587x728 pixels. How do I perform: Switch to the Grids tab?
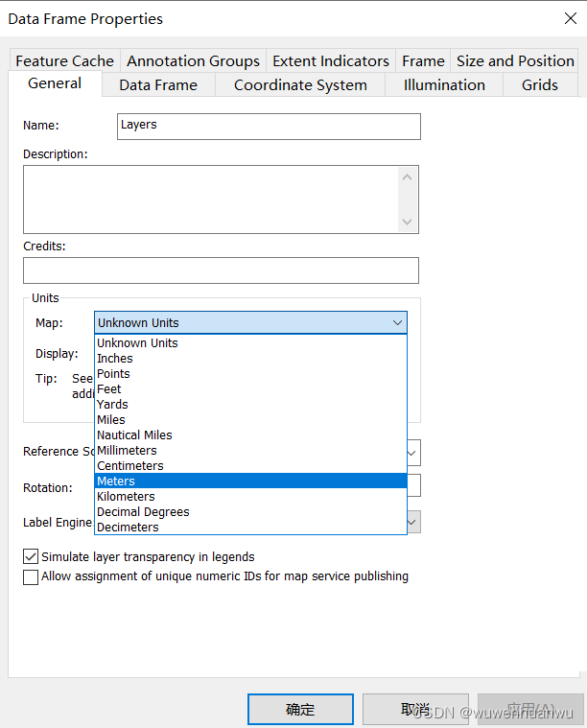tap(540, 85)
